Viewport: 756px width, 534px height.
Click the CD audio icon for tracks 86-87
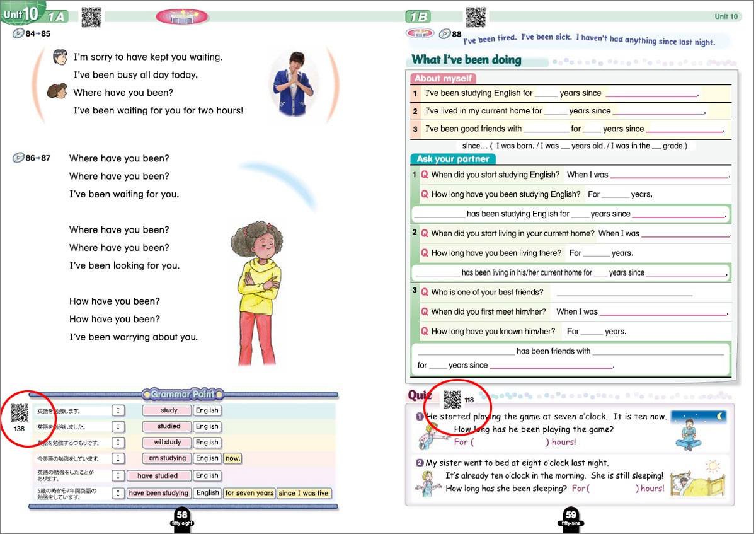[x=18, y=158]
